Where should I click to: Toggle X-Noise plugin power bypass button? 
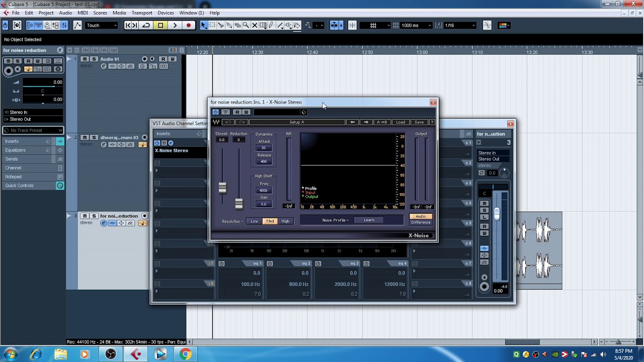click(215, 112)
